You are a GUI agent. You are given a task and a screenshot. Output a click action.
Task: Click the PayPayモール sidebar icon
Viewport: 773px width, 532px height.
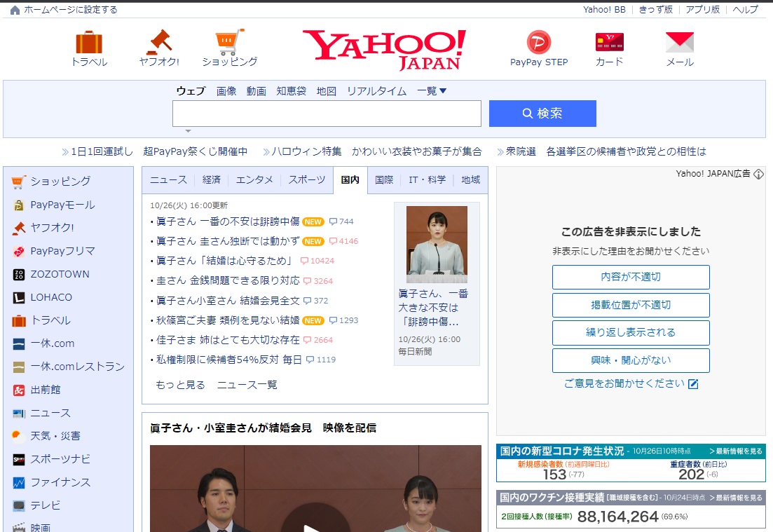coord(18,205)
